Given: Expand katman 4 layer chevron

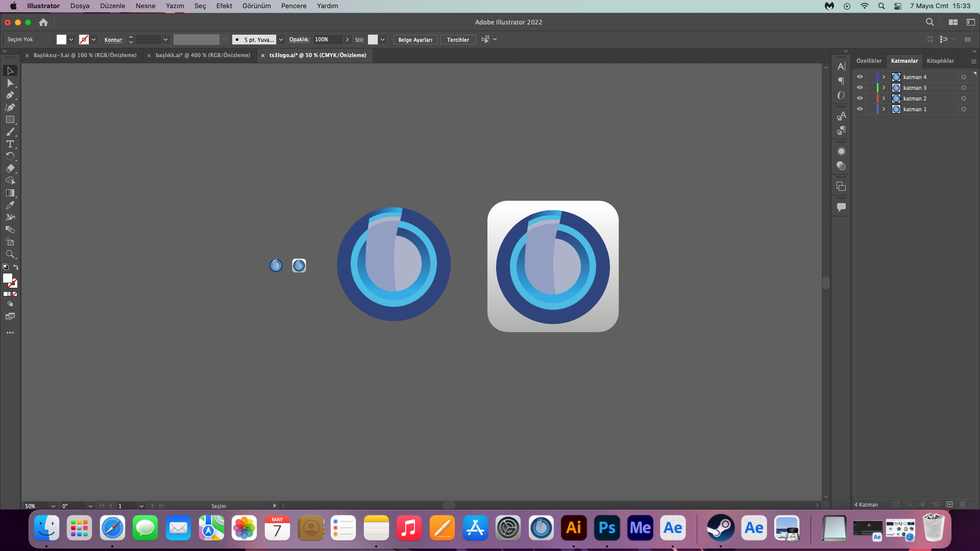Looking at the screenshot, I should (x=884, y=77).
